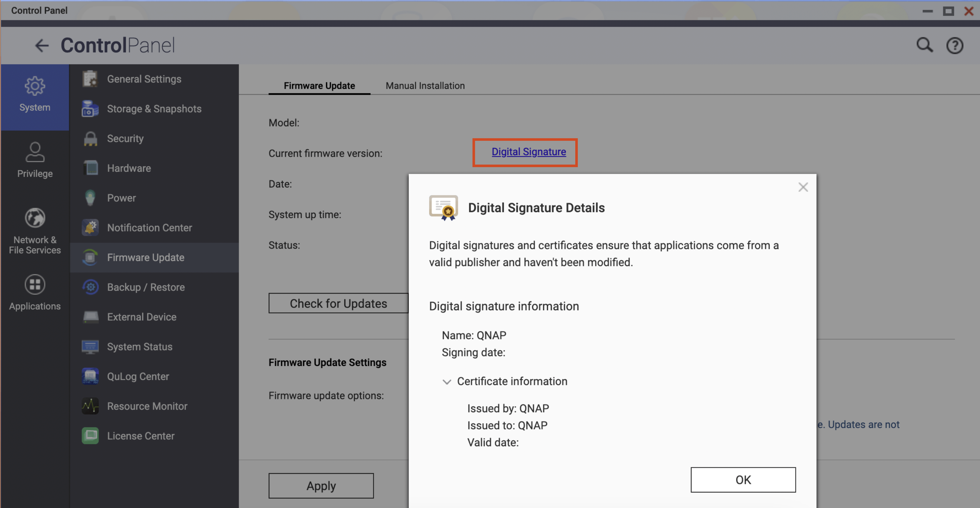980x508 pixels.
Task: Click the License Center icon
Action: tap(90, 435)
